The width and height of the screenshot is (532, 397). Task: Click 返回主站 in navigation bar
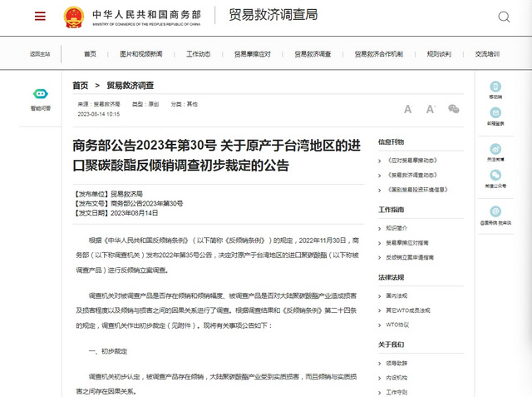tap(40, 54)
